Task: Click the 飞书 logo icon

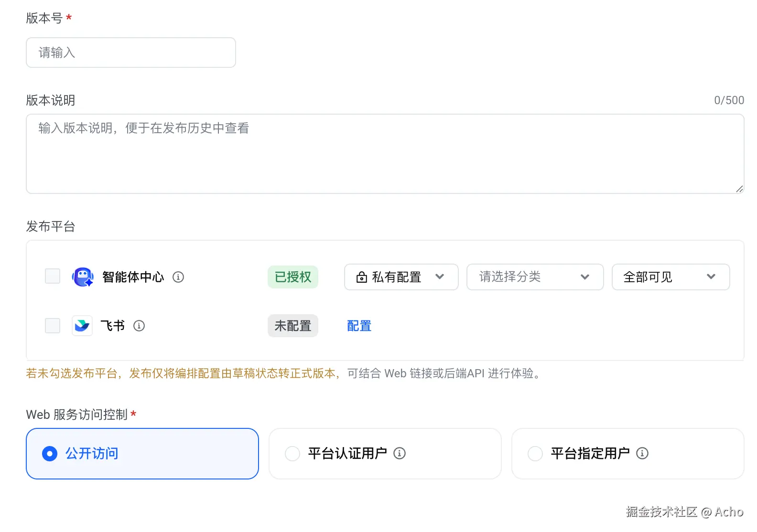Action: pyautogui.click(x=82, y=326)
